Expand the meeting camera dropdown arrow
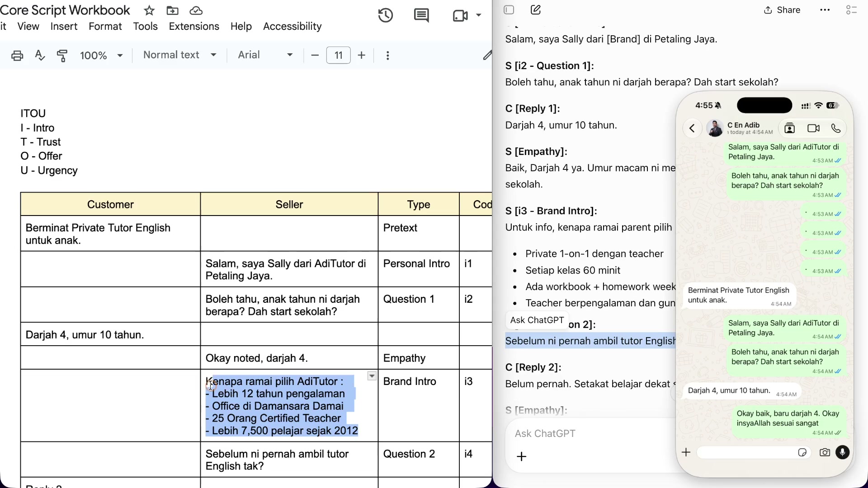The height and width of the screenshot is (488, 868). click(x=479, y=15)
